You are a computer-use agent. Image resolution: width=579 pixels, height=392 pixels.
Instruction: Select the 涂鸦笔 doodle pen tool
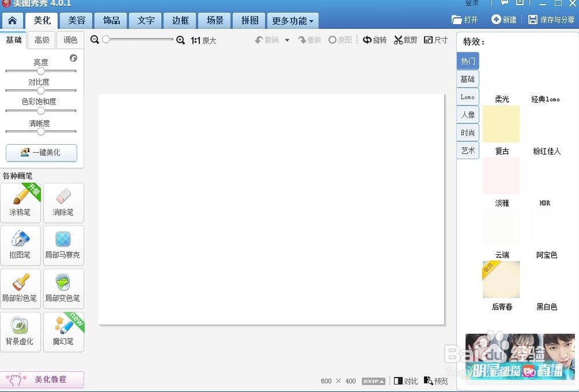tap(21, 203)
